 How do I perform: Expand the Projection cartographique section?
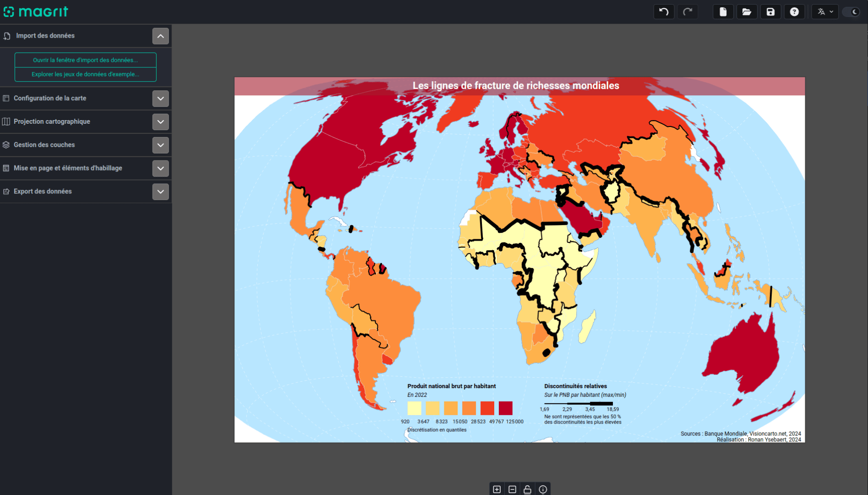pyautogui.click(x=160, y=122)
